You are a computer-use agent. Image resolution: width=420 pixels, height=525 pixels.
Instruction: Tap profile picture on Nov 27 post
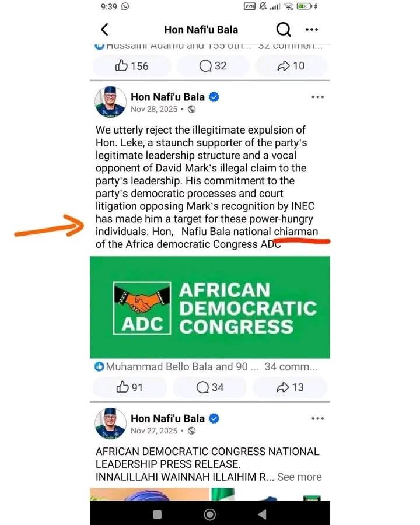[110, 424]
